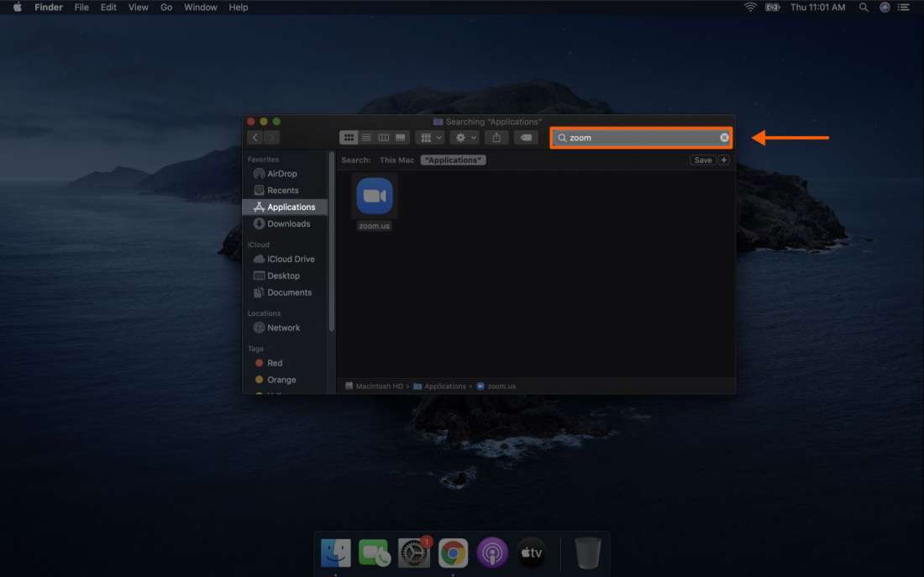Open the Finder File menu
The image size is (924, 577).
point(81,7)
